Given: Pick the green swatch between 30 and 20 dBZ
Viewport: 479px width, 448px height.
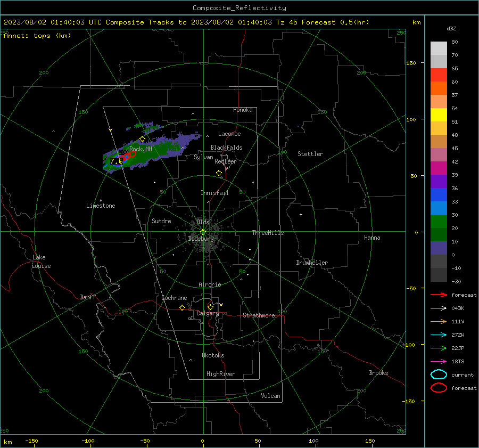Looking at the screenshot, I should coord(439,221).
